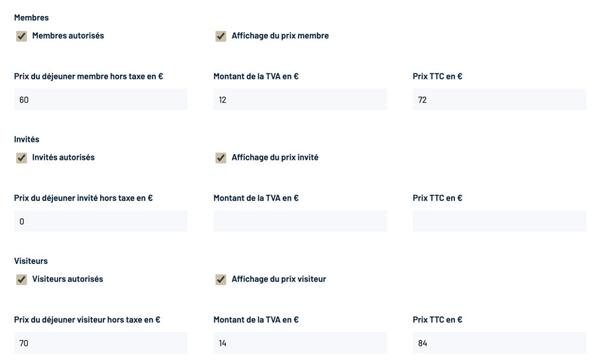
Task: Select the visitor Prix TTC field showing 84
Action: [499, 343]
